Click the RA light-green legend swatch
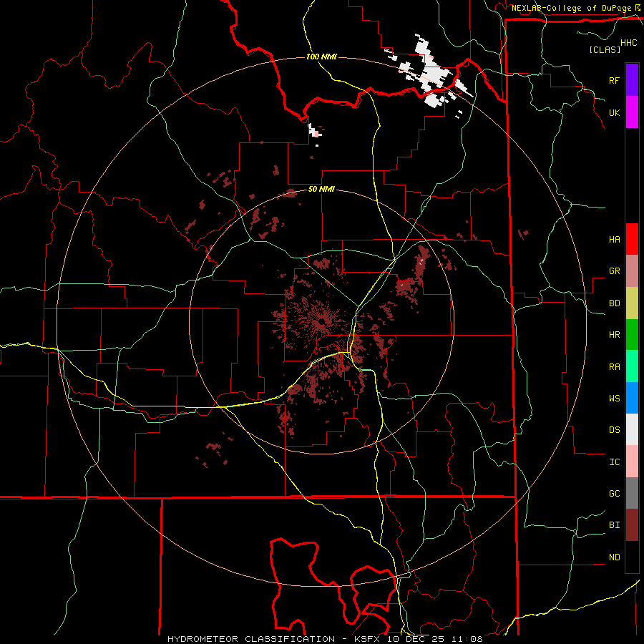 (x=632, y=366)
